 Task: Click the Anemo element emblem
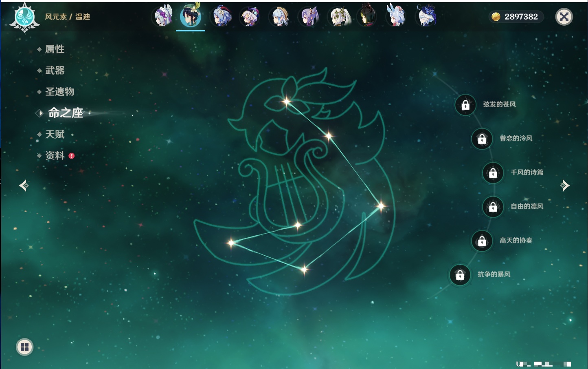pyautogui.click(x=24, y=17)
